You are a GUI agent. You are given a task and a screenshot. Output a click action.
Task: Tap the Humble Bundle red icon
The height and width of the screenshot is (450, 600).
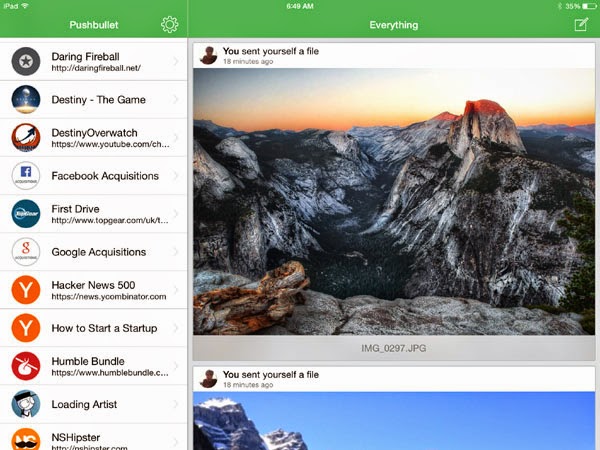[x=26, y=366]
